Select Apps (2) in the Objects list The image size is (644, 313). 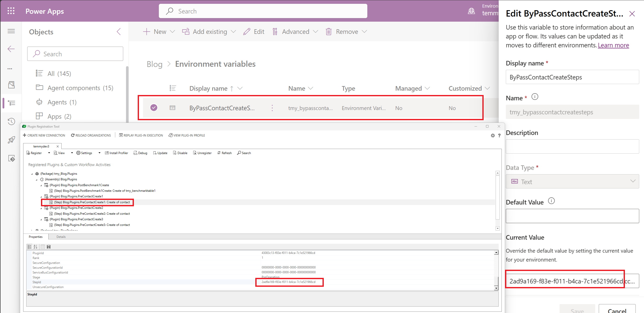(x=53, y=116)
